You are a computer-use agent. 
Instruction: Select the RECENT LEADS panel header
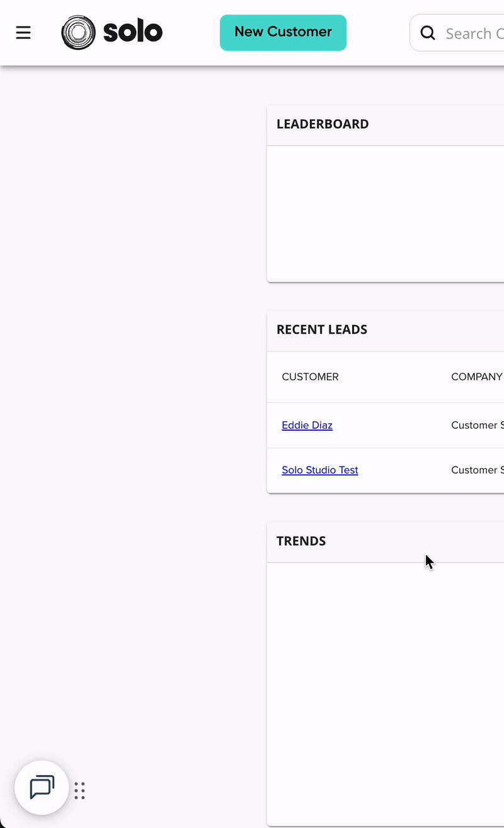coord(322,330)
